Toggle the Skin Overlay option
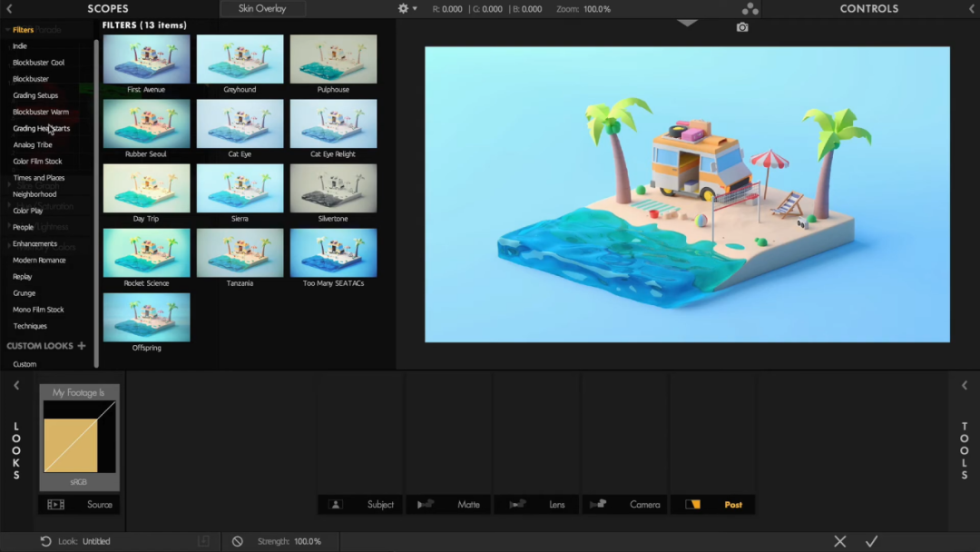The image size is (980, 552). [x=262, y=8]
